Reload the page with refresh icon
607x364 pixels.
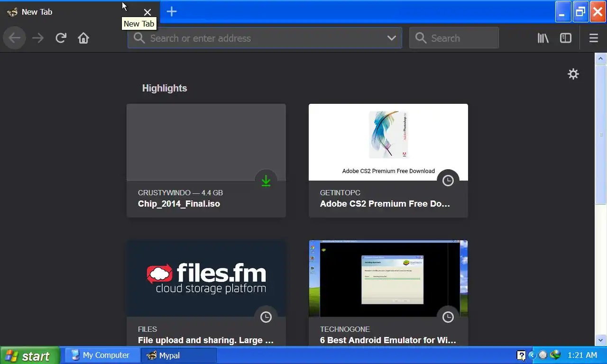coord(61,38)
